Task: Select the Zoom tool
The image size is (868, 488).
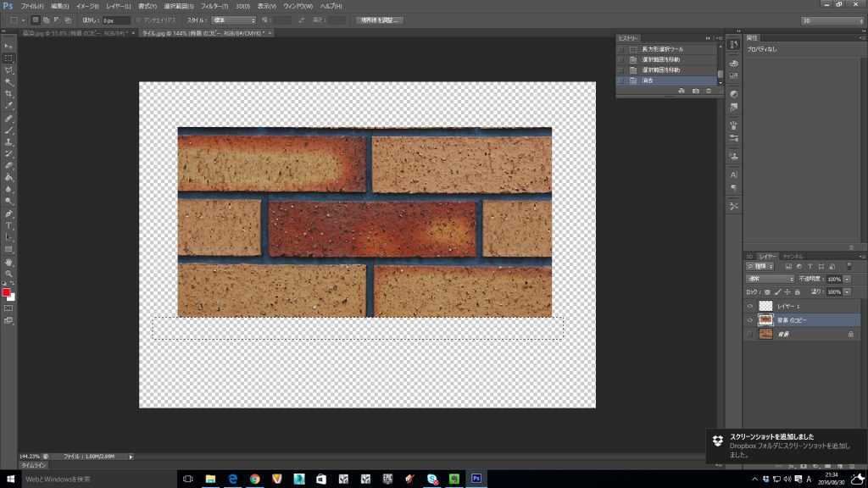Action: pyautogui.click(x=8, y=274)
